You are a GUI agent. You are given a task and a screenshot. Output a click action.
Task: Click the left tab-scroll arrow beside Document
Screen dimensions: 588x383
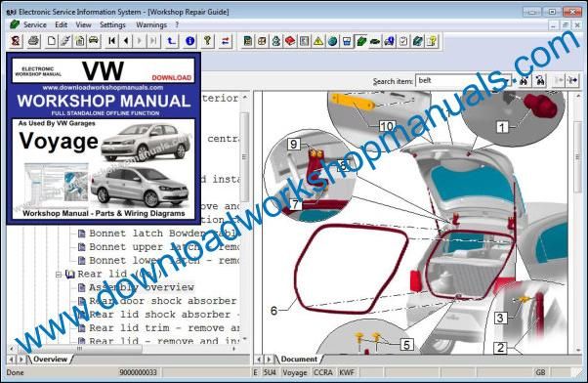click(259, 359)
